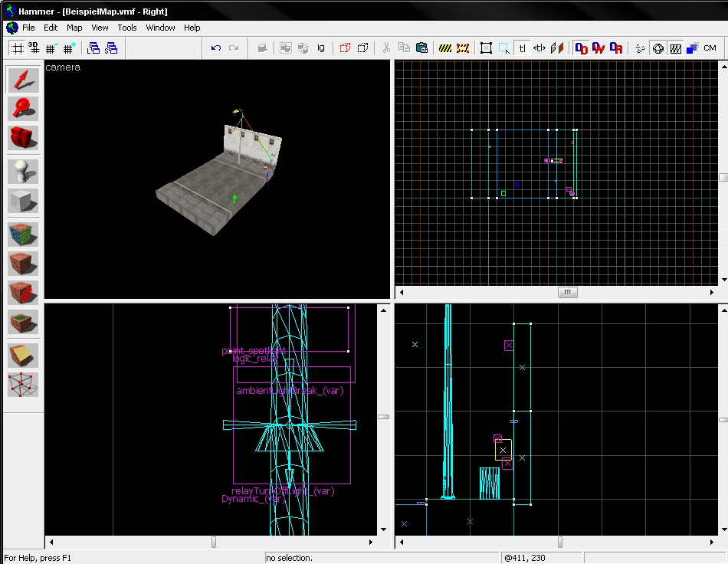Select the red arrow Selection tool
728x564 pixels.
click(23, 80)
